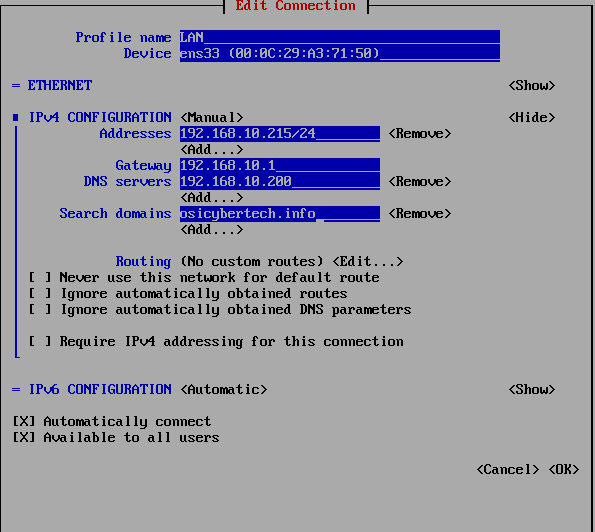This screenshot has height=532, width=595.
Task: Confirm changes with OK
Action: click(564, 469)
